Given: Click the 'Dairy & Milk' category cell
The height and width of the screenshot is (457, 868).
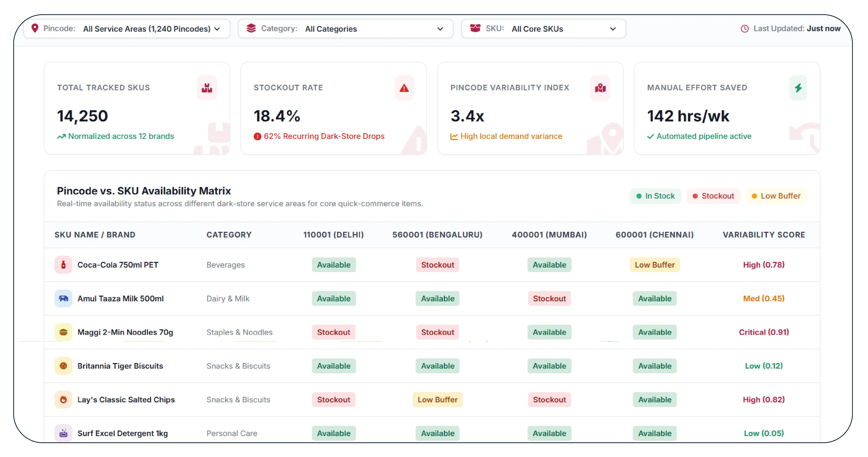Looking at the screenshot, I should (x=228, y=299).
